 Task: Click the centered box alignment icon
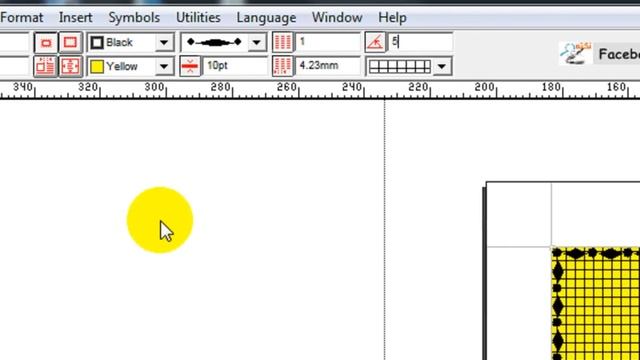point(70,66)
